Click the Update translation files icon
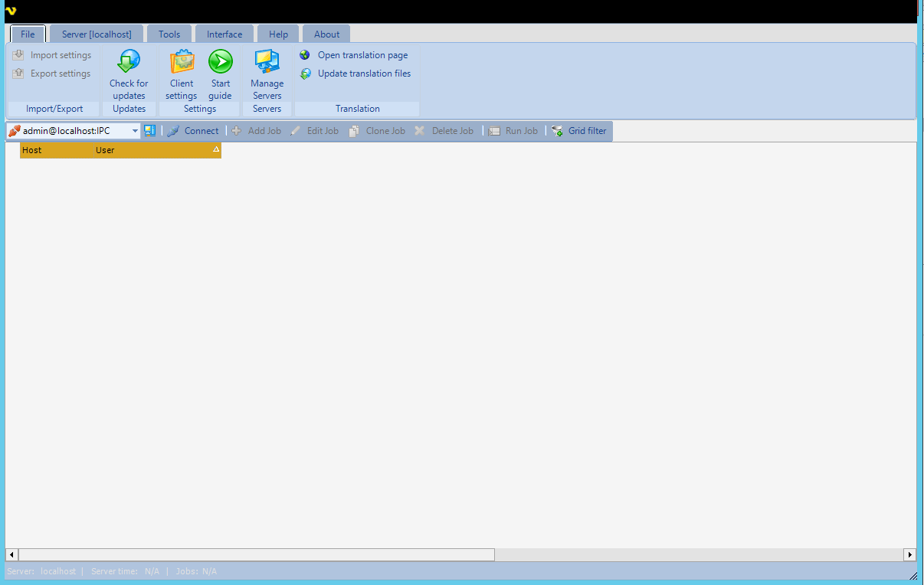Screen dimensions: 924x585 pos(305,74)
